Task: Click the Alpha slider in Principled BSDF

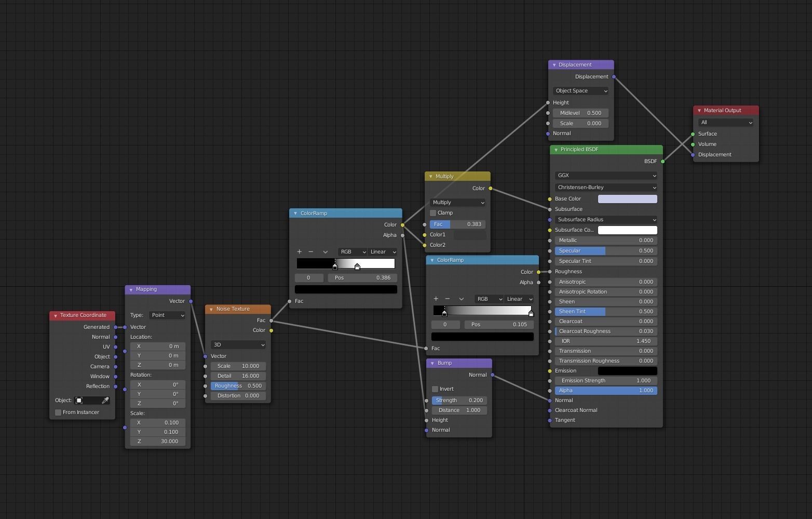Action: coord(606,391)
